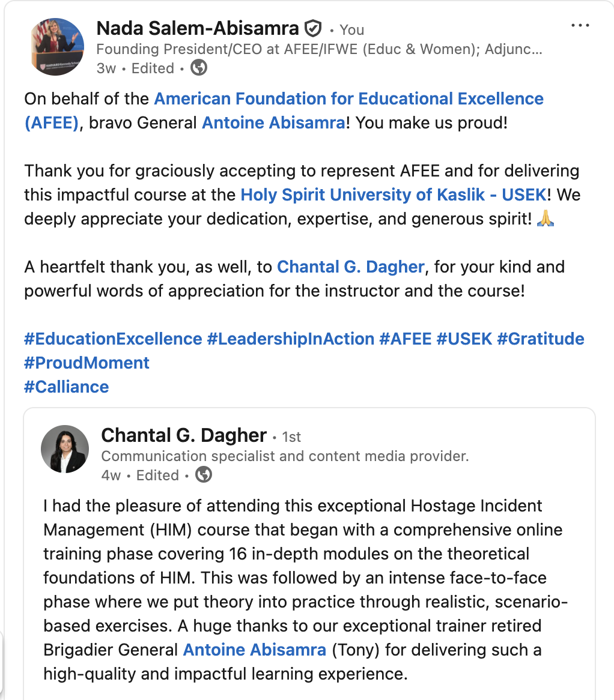Open the #LeadershipInAction hashtag

tap(290, 339)
